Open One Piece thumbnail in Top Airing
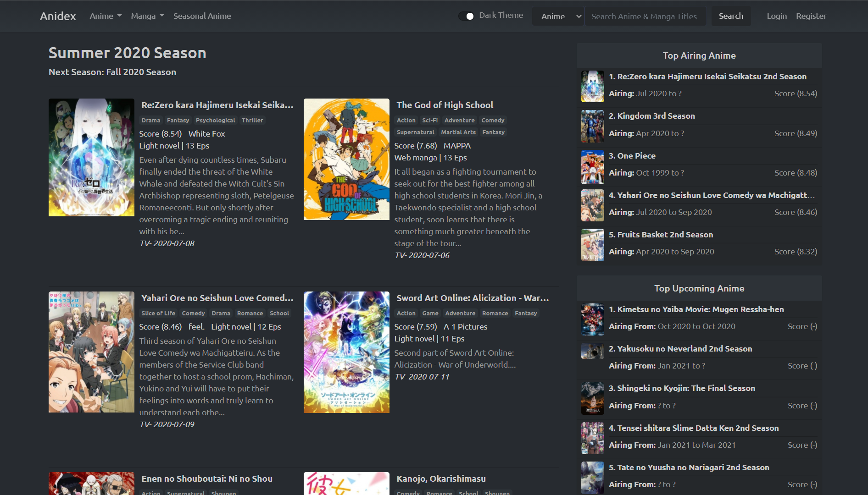 593,167
